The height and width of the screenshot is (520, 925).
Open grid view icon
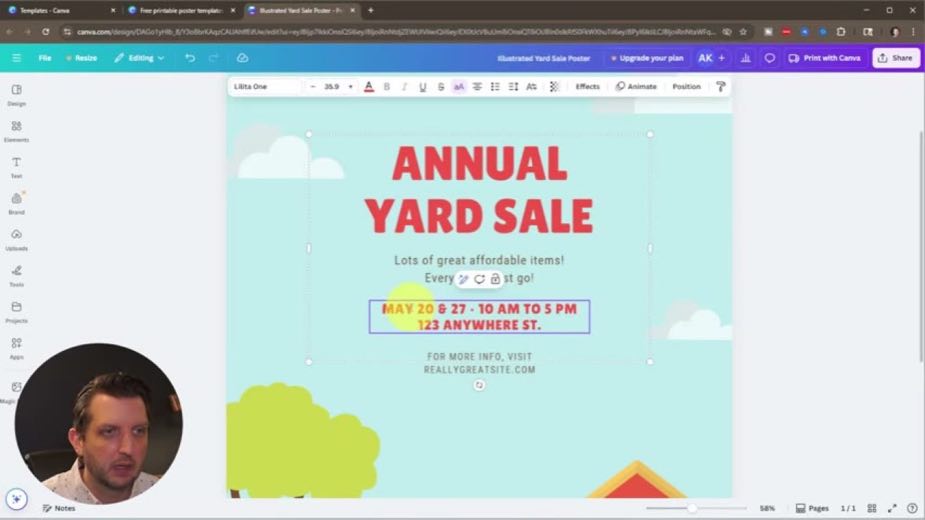872,508
